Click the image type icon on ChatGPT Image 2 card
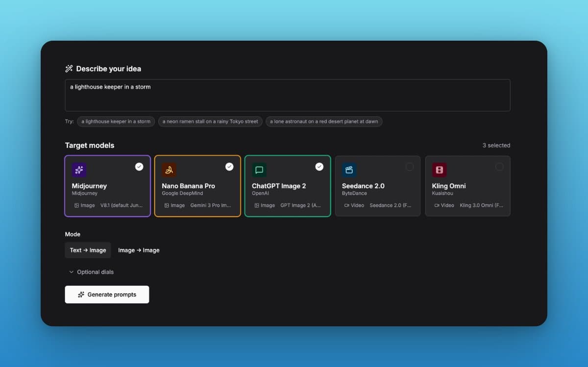Image resolution: width=588 pixels, height=367 pixels. [257, 205]
